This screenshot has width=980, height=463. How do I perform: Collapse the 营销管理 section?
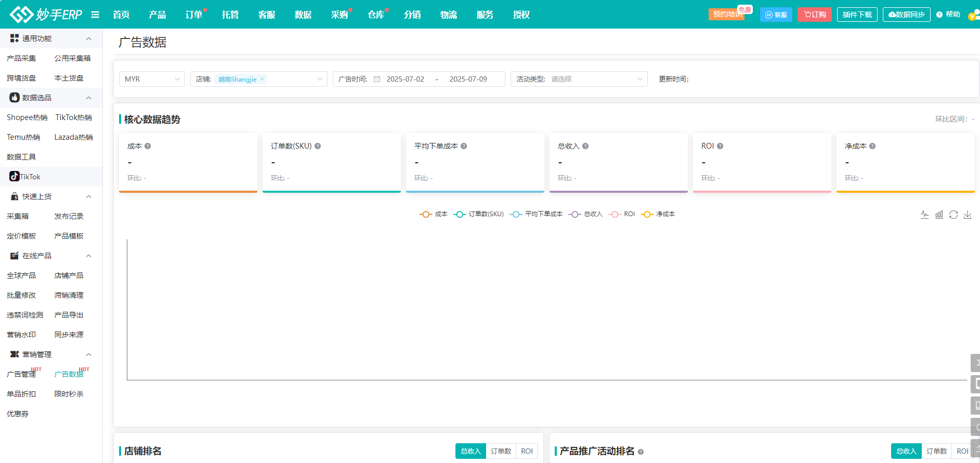pyautogui.click(x=88, y=354)
